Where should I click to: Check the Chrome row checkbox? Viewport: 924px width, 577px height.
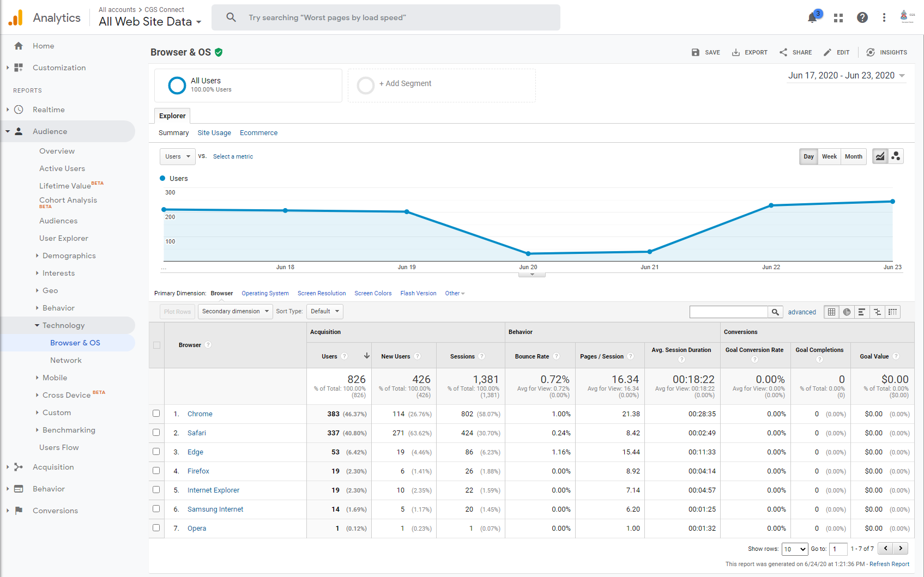156,414
